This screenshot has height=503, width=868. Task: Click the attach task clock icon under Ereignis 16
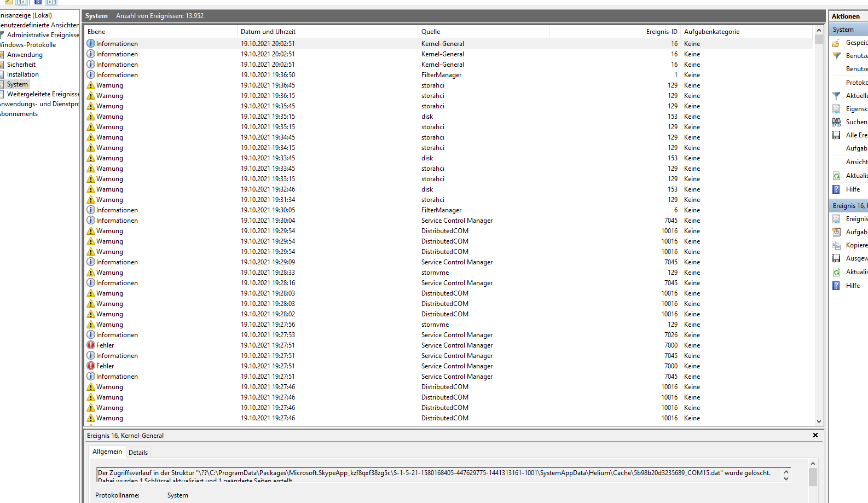click(836, 232)
